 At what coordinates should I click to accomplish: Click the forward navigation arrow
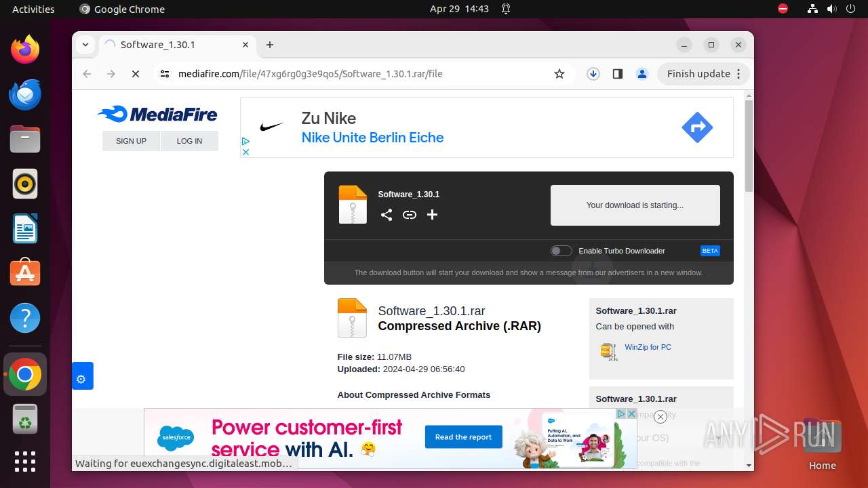point(111,74)
